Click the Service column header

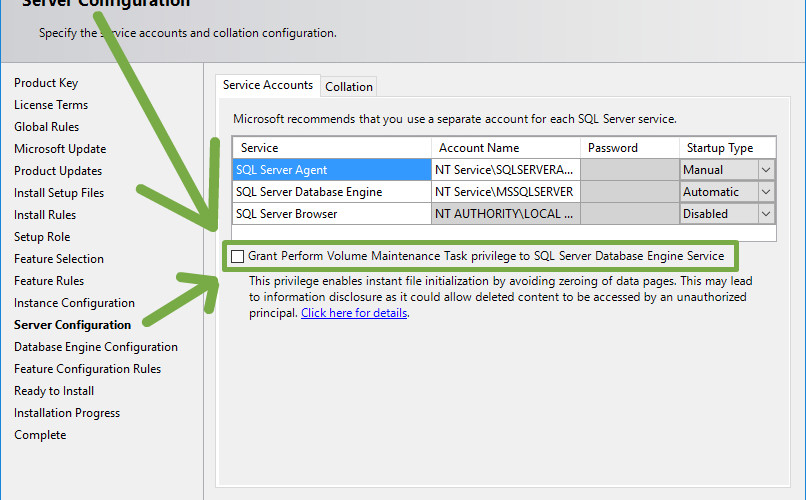(x=332, y=148)
